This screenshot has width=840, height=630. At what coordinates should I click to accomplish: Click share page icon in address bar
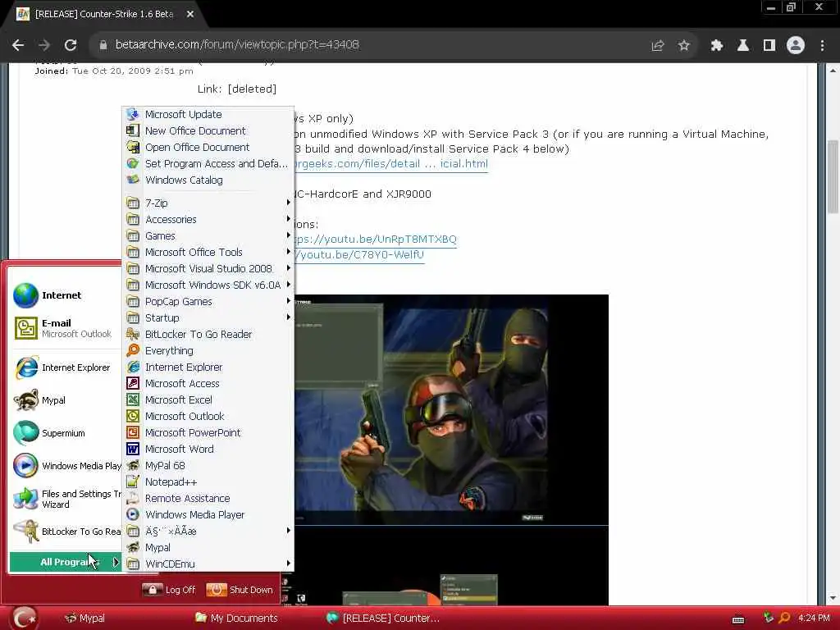point(657,46)
